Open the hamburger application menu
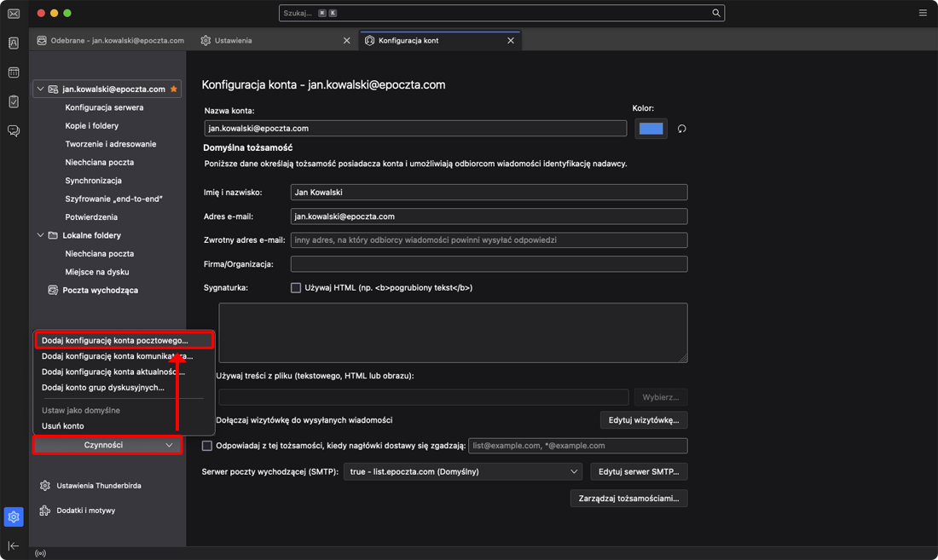Viewport: 938px width, 560px height. pyautogui.click(x=923, y=13)
